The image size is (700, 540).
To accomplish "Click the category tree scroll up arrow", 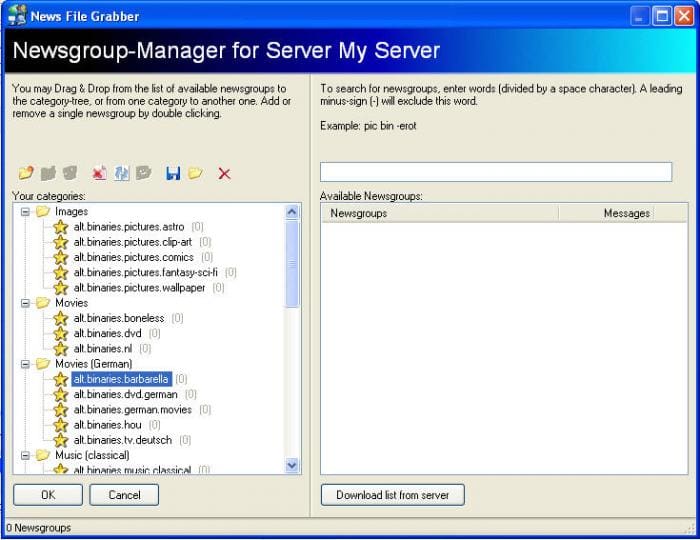I will [292, 212].
